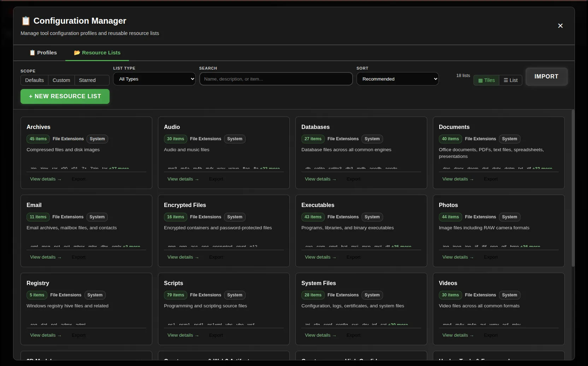The width and height of the screenshot is (588, 366).
Task: Click the Encrypted Files card title
Action: click(x=185, y=205)
